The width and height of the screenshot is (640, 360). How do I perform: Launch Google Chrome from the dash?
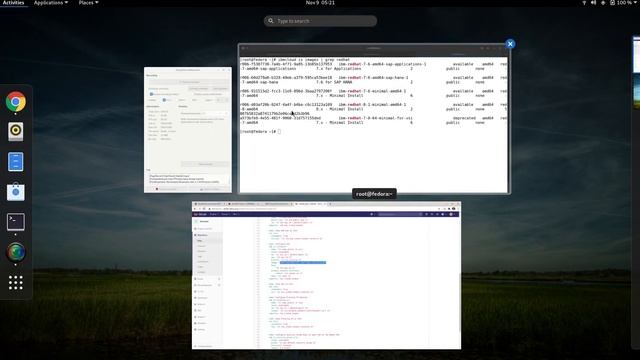[x=16, y=101]
